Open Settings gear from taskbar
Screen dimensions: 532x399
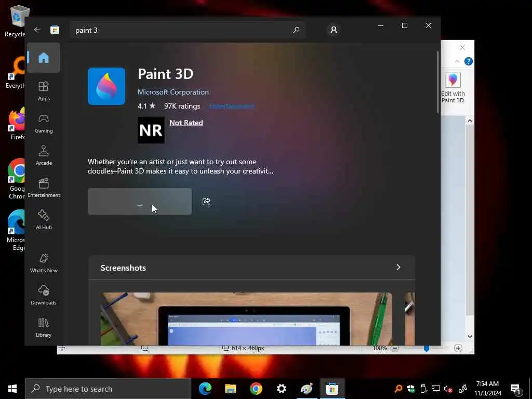[x=281, y=389]
